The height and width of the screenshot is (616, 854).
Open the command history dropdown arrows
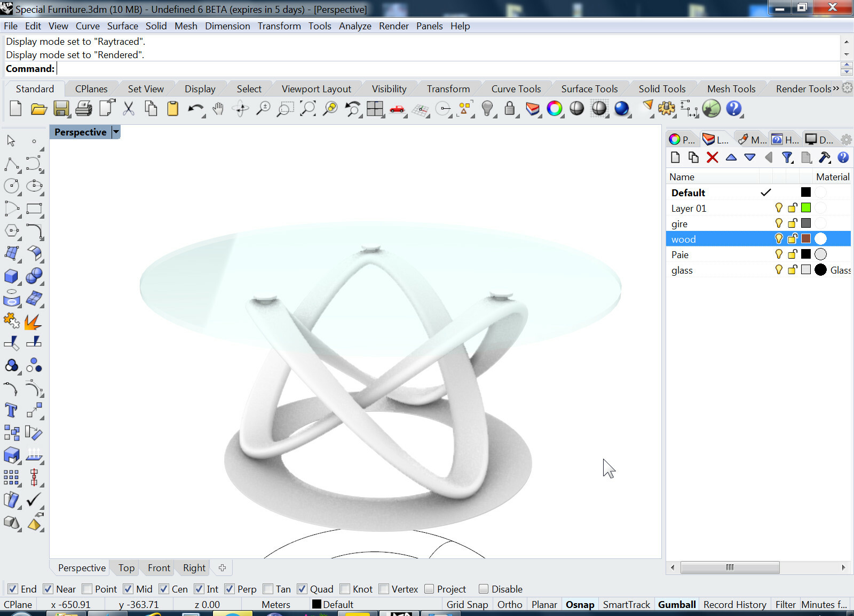[x=846, y=68]
